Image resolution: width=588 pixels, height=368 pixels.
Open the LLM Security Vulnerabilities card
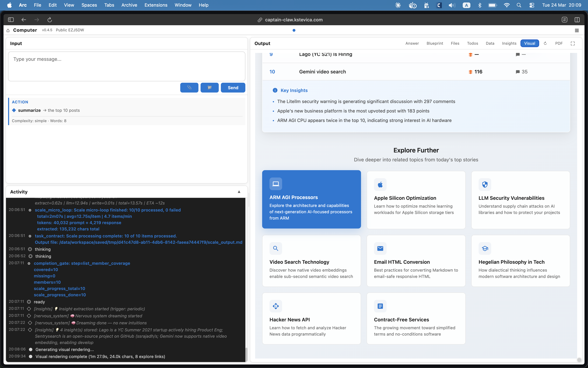[x=520, y=200]
